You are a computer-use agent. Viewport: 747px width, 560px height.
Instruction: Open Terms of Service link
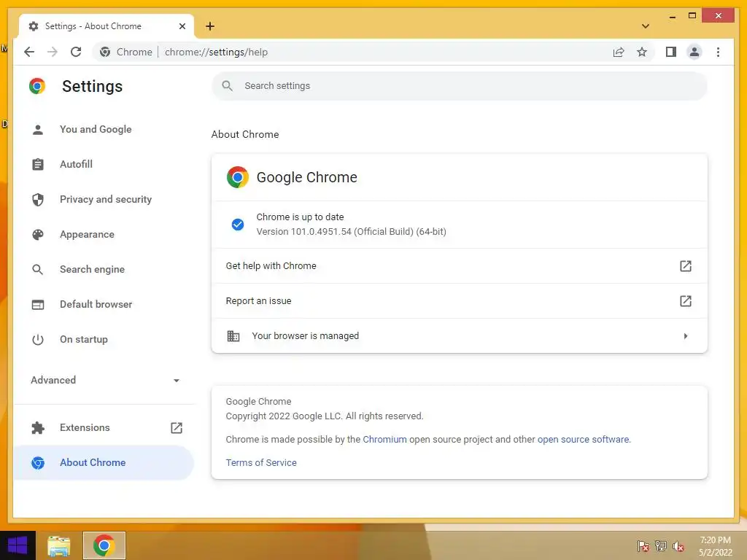pos(261,462)
